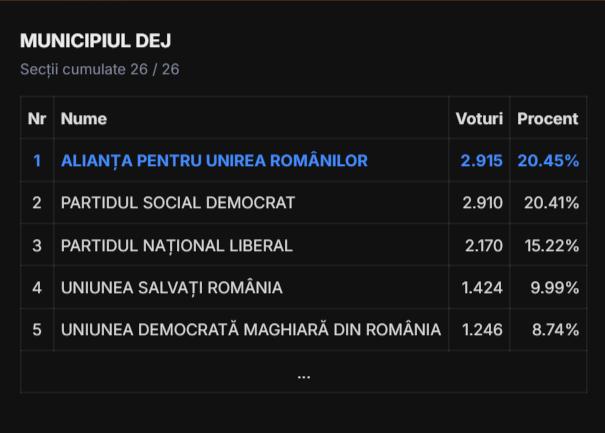Viewport: 605px width, 433px height.
Task: Expand the ellipsis row for more parties
Action: click(x=303, y=375)
